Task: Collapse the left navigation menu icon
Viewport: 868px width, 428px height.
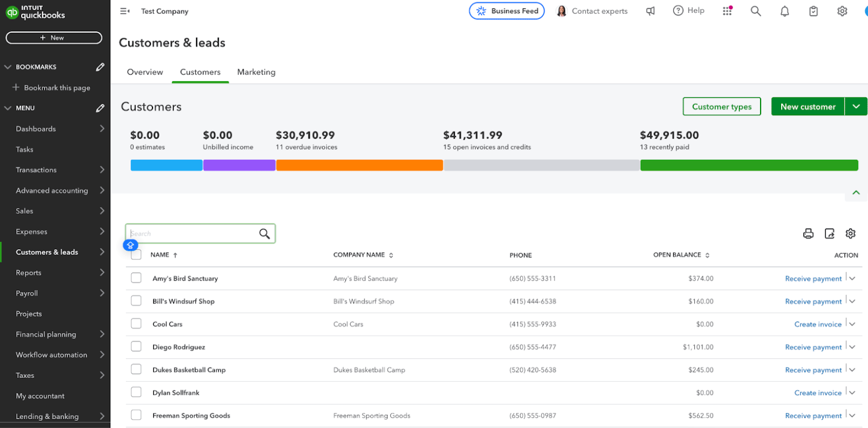Action: (125, 11)
